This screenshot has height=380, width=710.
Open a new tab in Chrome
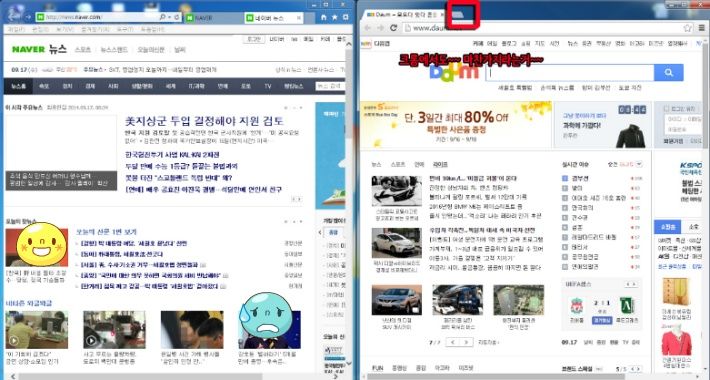(458, 15)
